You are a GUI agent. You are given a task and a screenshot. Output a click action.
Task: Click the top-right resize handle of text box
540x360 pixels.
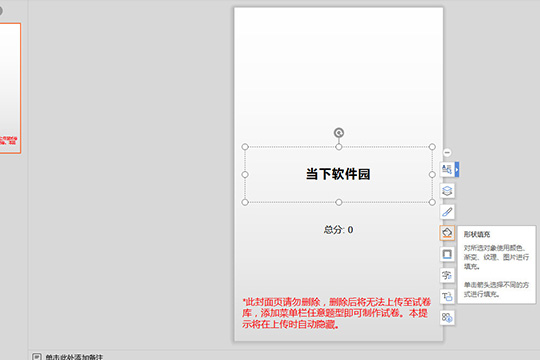[x=432, y=147]
